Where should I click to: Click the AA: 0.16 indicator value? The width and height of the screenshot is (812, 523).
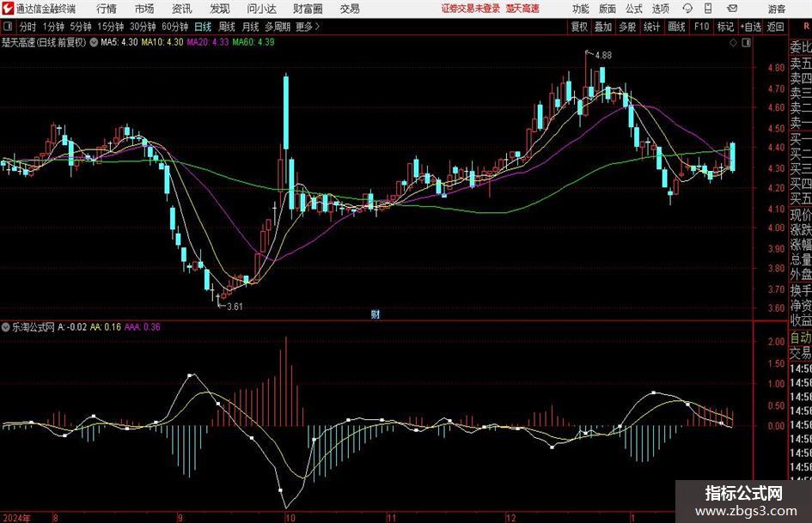click(x=106, y=327)
